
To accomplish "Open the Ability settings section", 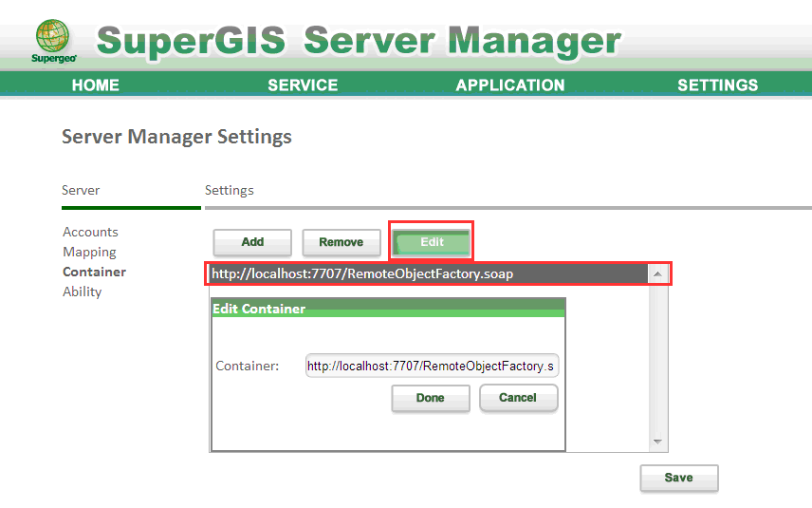I will click(82, 292).
